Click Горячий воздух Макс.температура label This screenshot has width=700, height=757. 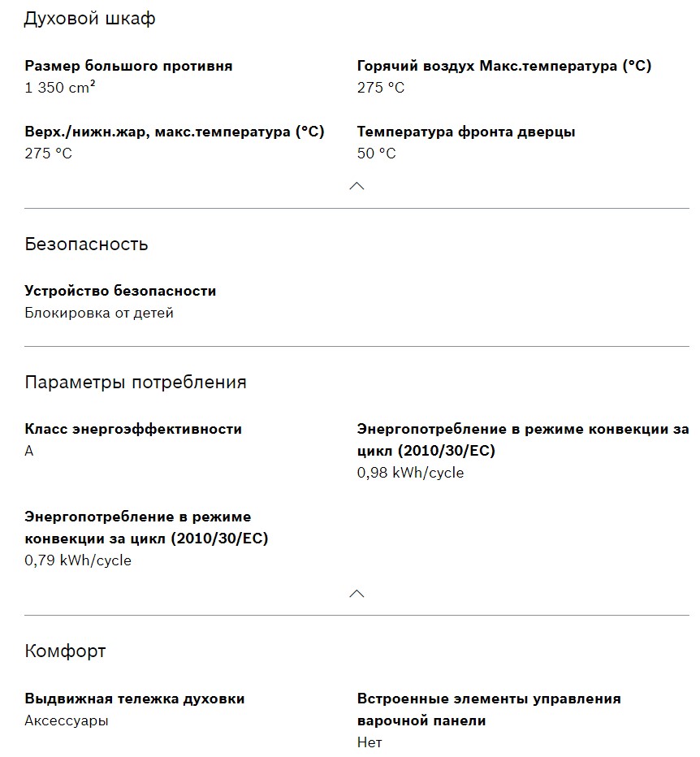(503, 66)
